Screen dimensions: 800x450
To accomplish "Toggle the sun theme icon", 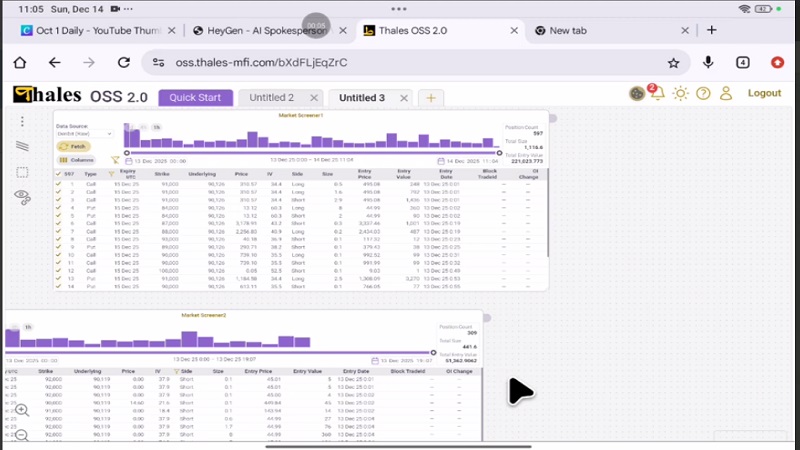I will click(x=680, y=94).
